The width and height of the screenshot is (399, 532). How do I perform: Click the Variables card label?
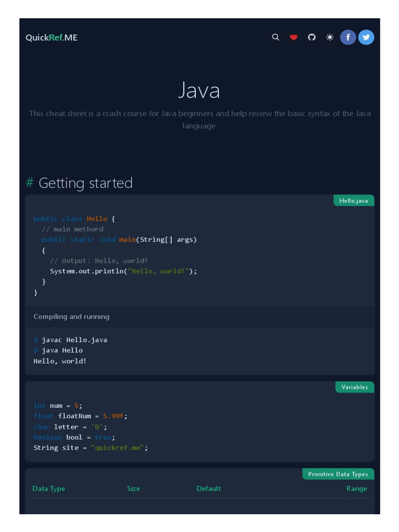click(355, 387)
